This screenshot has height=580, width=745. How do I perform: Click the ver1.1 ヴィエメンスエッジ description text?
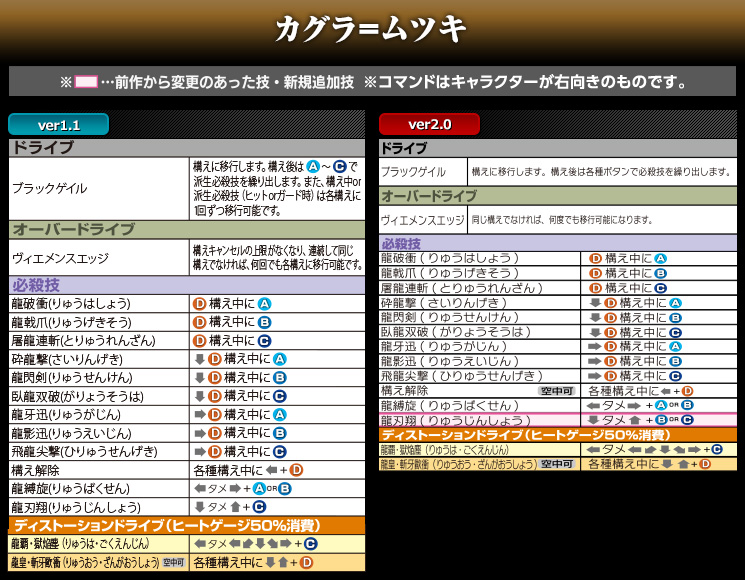277,258
